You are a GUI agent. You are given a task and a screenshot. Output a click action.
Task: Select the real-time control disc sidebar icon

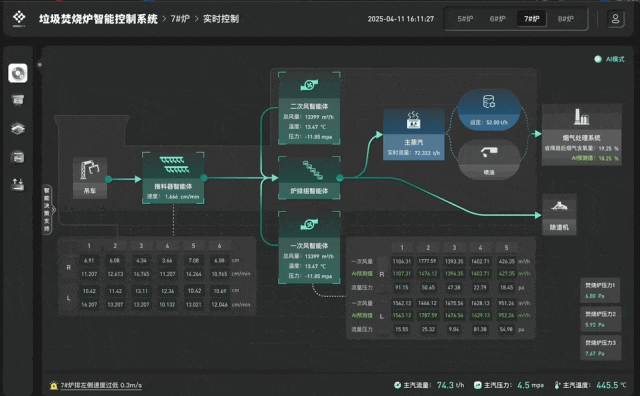[18, 73]
